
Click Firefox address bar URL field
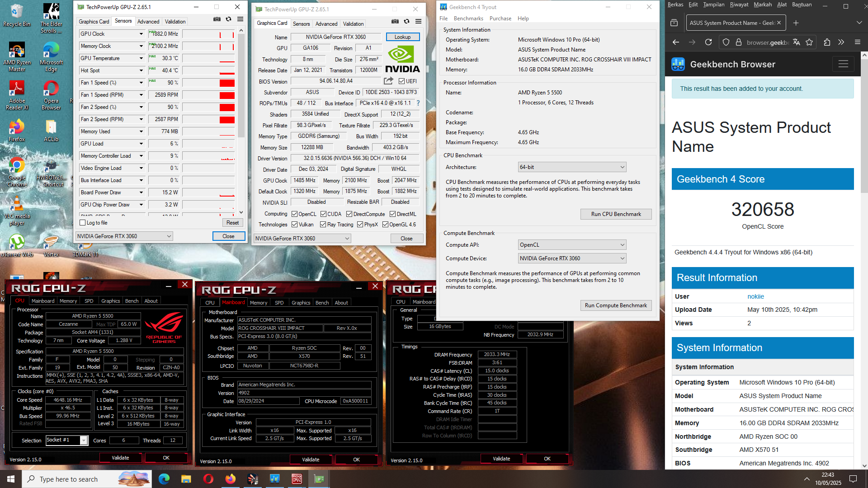click(x=767, y=42)
